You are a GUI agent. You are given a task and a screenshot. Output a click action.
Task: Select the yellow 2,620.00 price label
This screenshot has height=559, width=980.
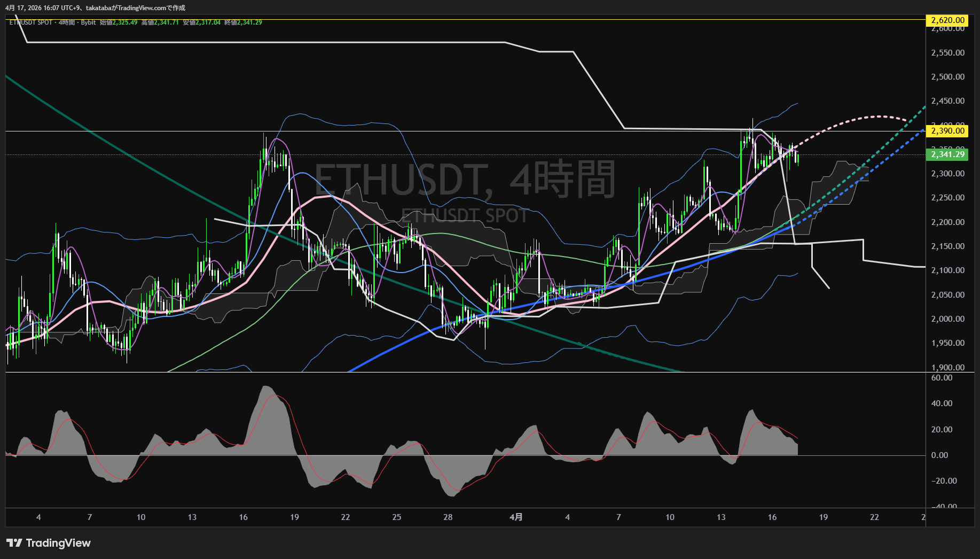(947, 20)
